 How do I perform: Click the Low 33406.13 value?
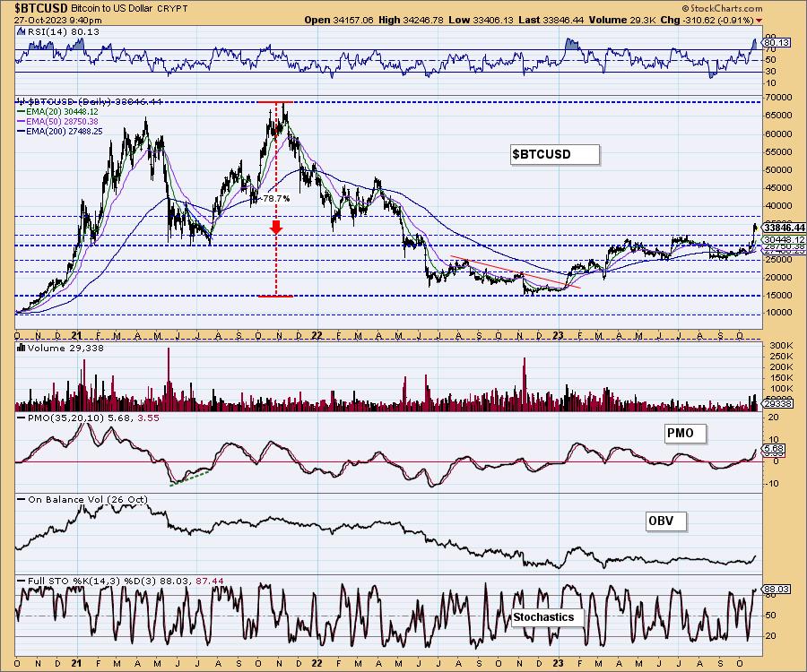pyautogui.click(x=481, y=20)
